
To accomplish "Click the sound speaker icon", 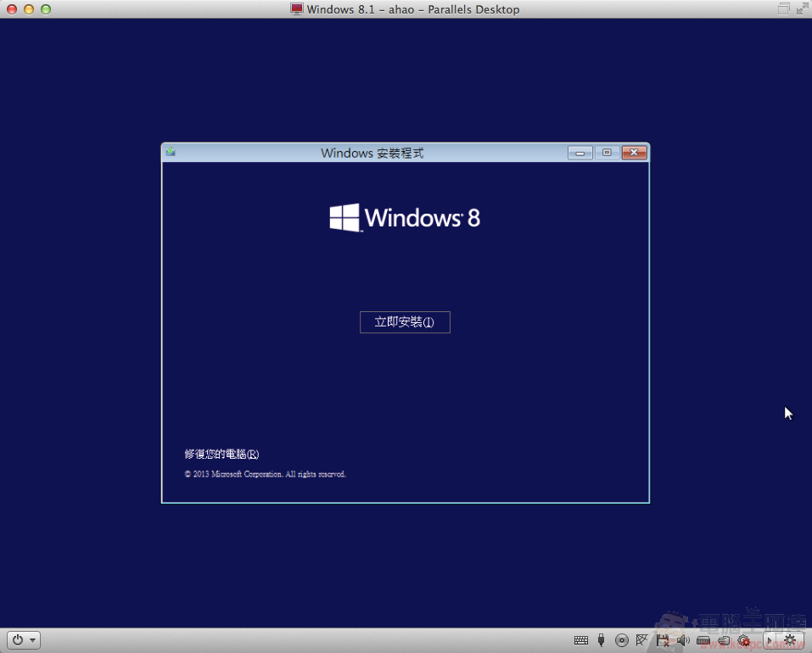I will click(683, 640).
